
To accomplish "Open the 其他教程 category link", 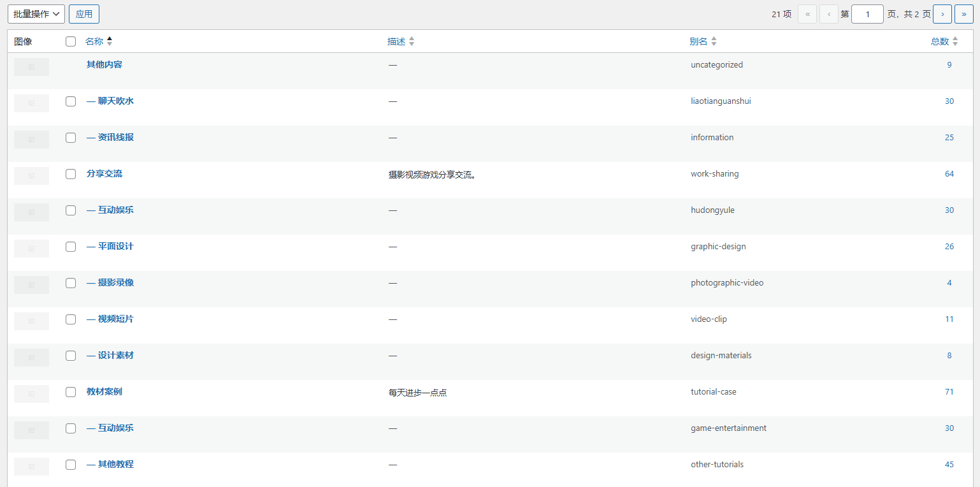I will tap(115, 464).
